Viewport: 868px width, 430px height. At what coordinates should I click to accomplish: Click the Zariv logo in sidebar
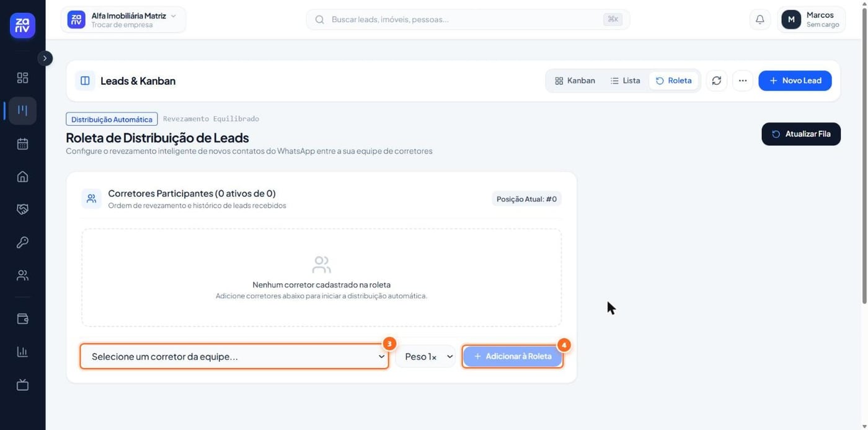click(x=22, y=25)
